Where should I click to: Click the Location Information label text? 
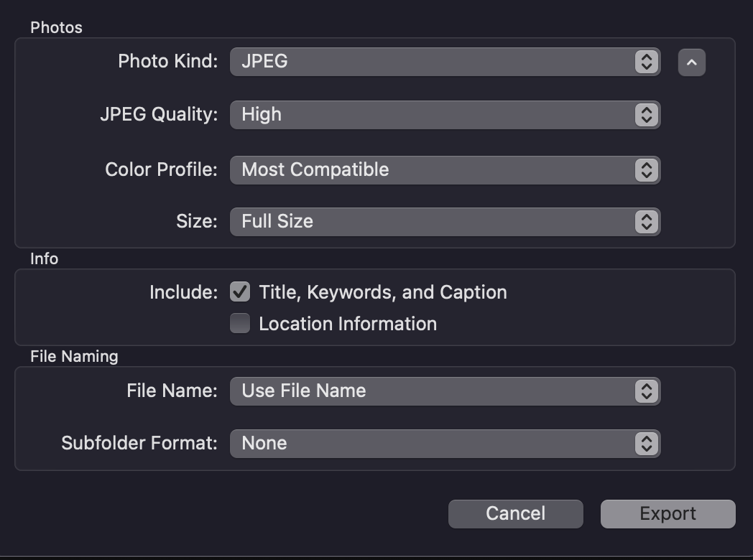pos(348,324)
